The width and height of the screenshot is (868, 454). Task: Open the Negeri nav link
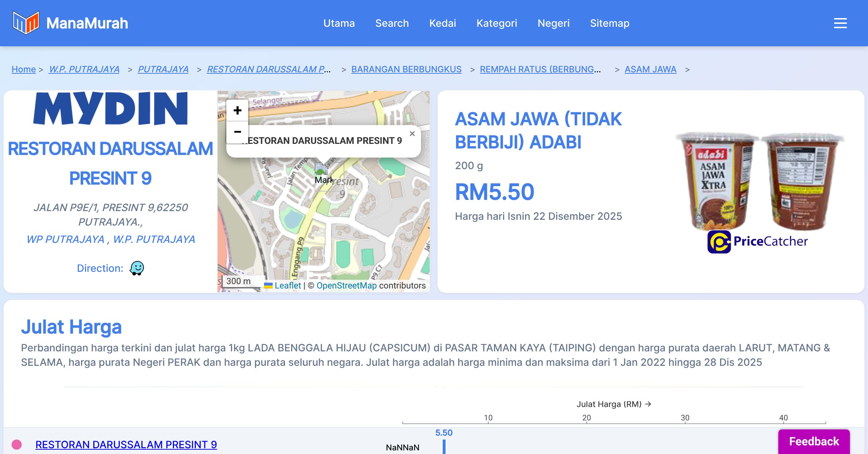click(553, 23)
